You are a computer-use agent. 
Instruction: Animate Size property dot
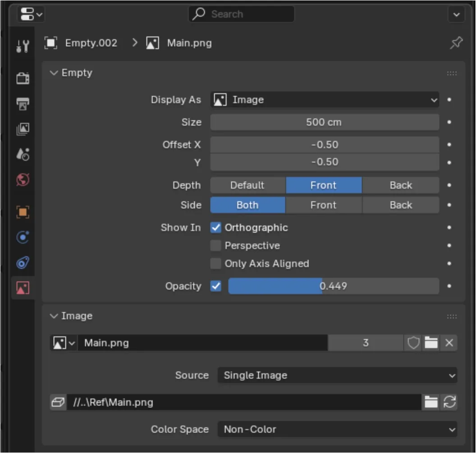(x=449, y=122)
